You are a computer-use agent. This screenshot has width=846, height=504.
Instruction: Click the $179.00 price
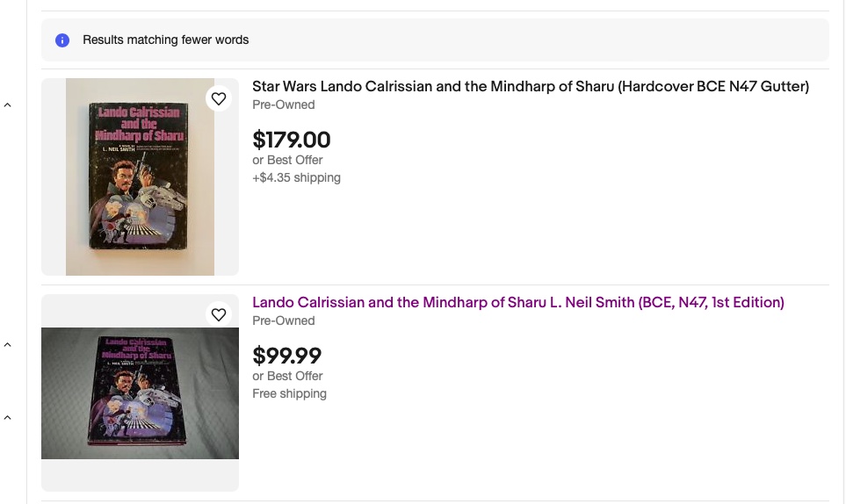coord(291,140)
